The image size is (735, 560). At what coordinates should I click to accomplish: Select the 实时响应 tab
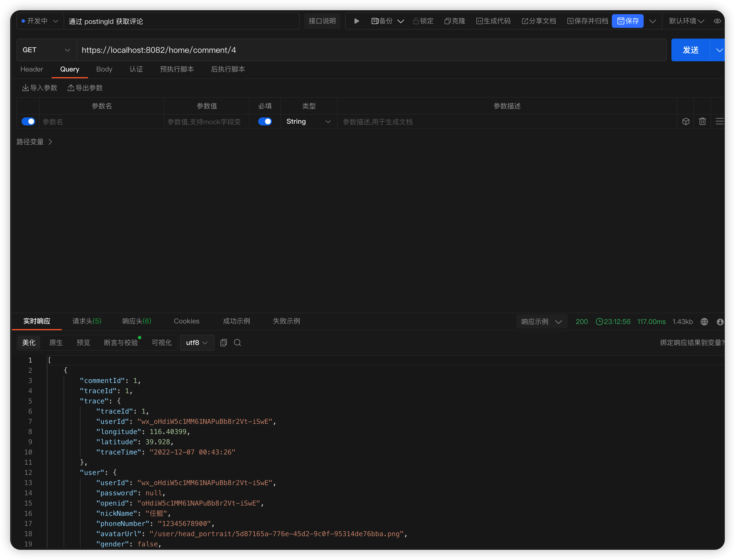coord(37,321)
